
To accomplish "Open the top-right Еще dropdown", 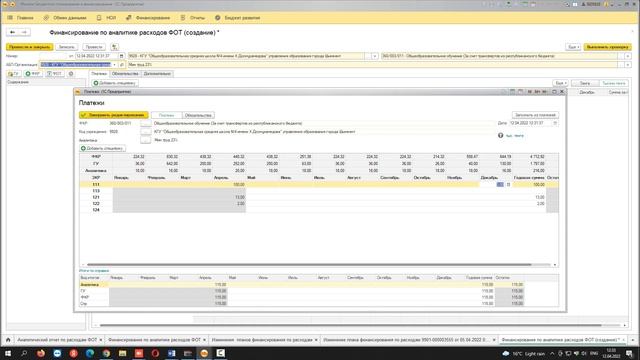I will [x=573, y=47].
